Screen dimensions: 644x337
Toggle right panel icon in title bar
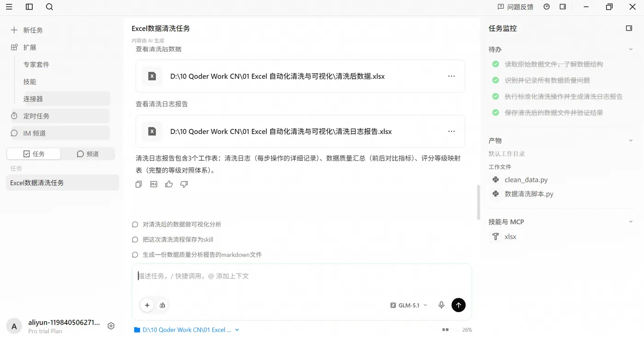(x=563, y=7)
